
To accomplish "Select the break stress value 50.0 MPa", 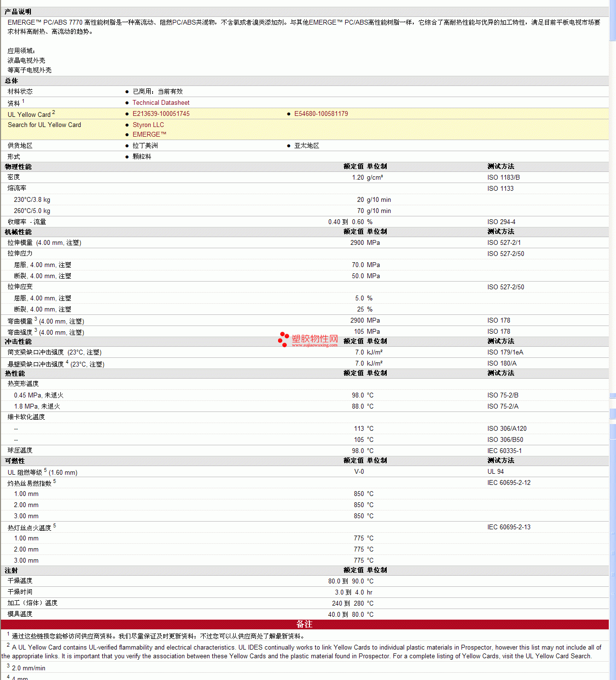I will (366, 276).
